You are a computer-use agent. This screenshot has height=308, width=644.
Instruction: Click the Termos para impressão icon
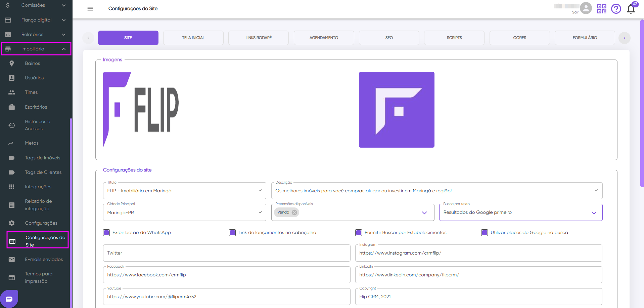click(x=12, y=278)
